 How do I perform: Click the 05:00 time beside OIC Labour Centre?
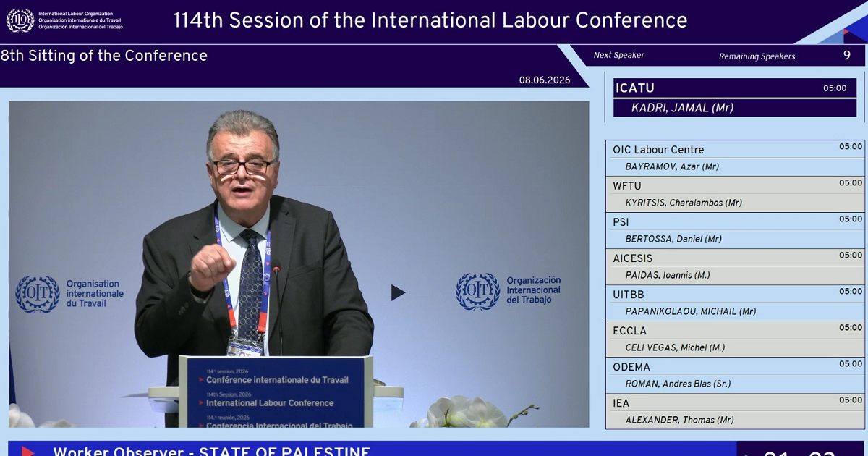point(851,147)
